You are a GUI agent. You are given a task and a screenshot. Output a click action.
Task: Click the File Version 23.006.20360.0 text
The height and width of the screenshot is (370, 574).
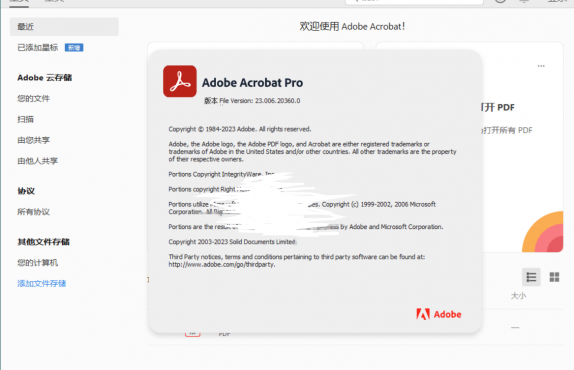[x=252, y=101]
